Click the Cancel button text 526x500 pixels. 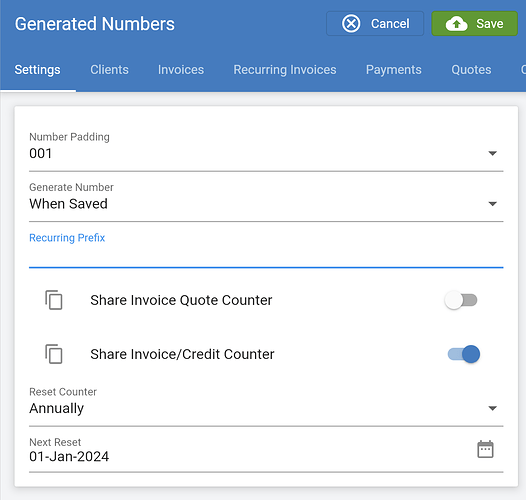click(390, 23)
